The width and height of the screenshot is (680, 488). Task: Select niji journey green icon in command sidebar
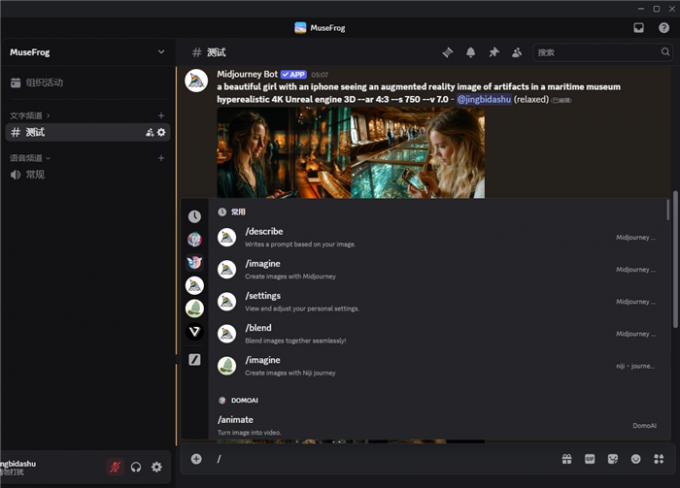coord(194,308)
